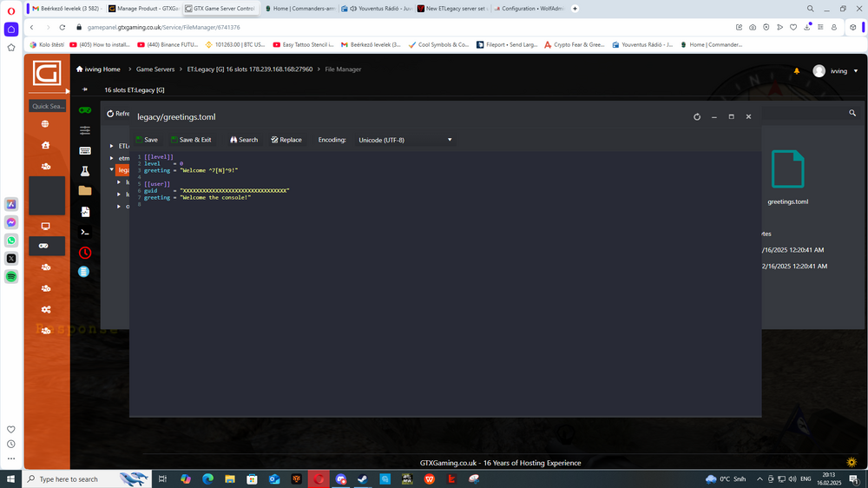Click the blue database icon

pyautogui.click(x=83, y=272)
